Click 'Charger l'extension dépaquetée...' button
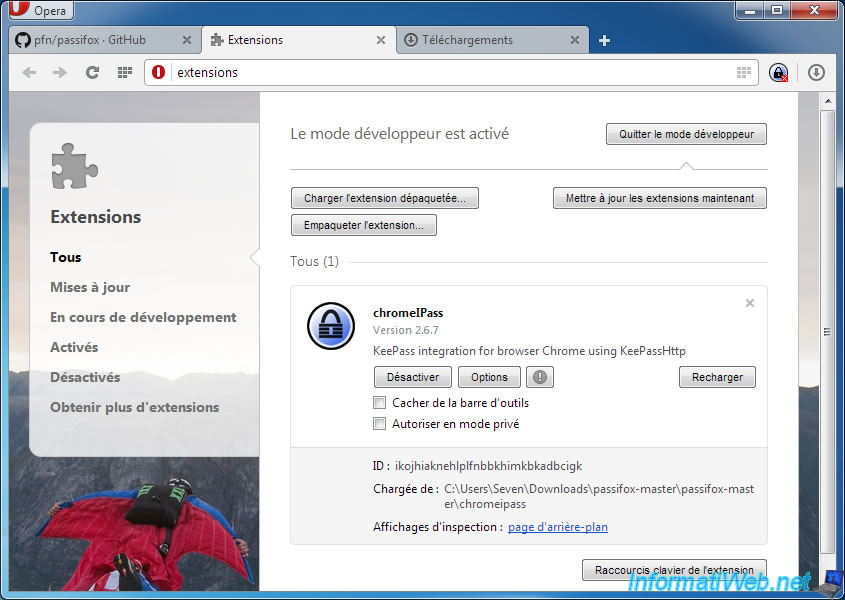Viewport: 845px width, 600px height. [385, 198]
